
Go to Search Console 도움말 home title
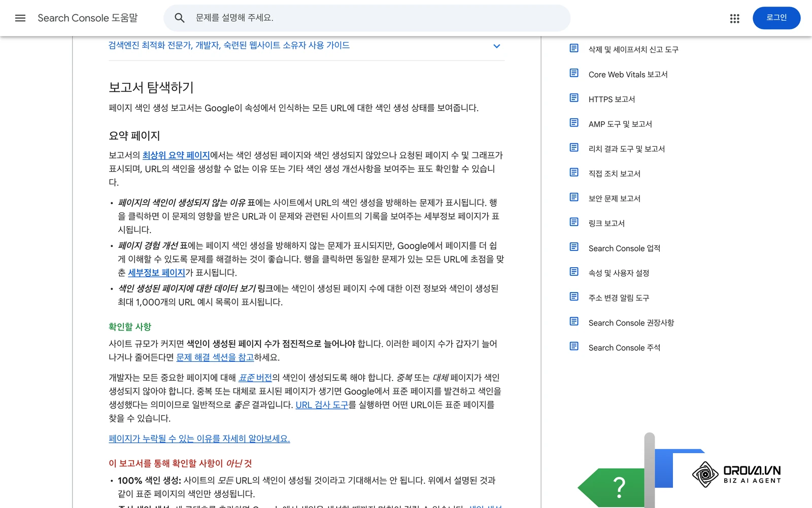88,18
